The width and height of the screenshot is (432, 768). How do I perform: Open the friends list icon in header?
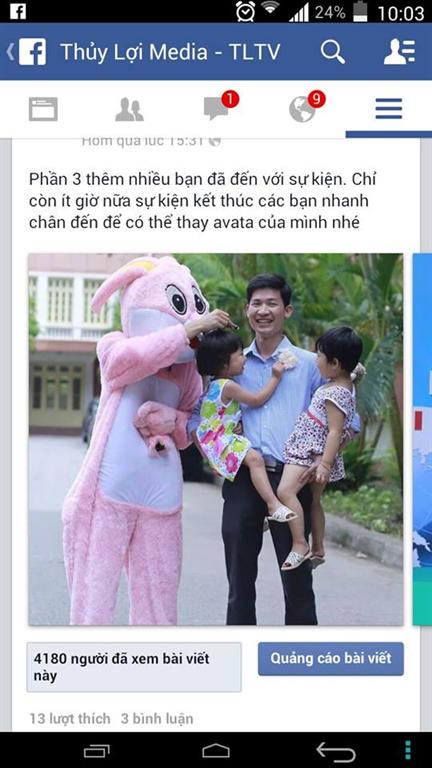click(x=399, y=51)
